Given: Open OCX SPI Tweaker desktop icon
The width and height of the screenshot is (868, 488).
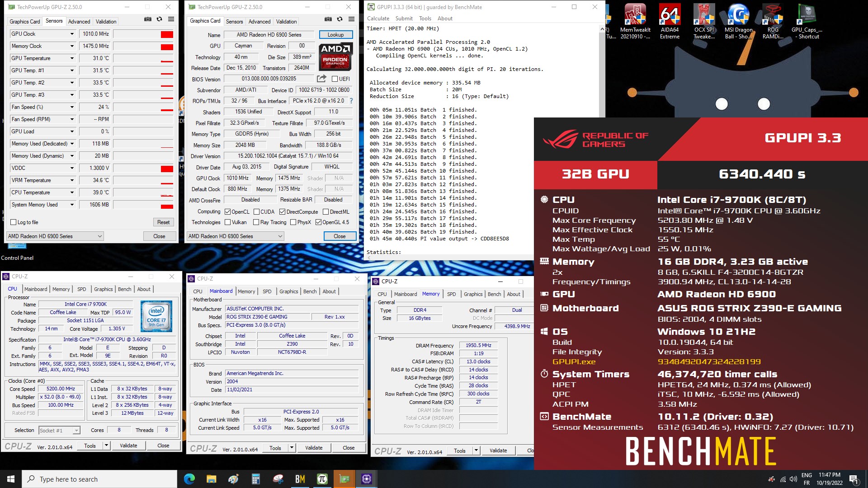Looking at the screenshot, I should [704, 22].
